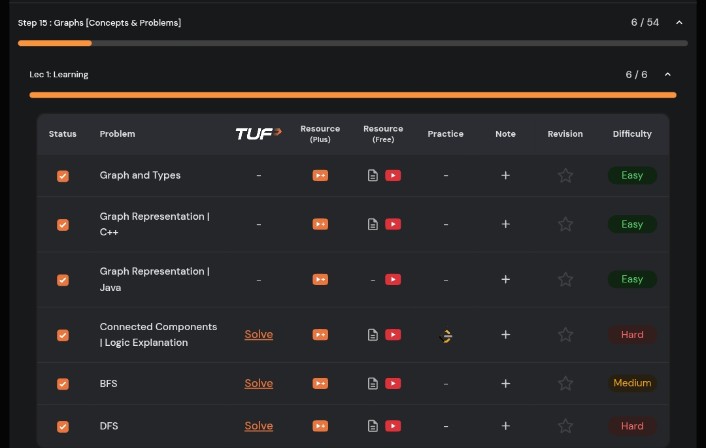This screenshot has height=448, width=706.
Task: Star Connected Components for revision
Action: point(565,335)
